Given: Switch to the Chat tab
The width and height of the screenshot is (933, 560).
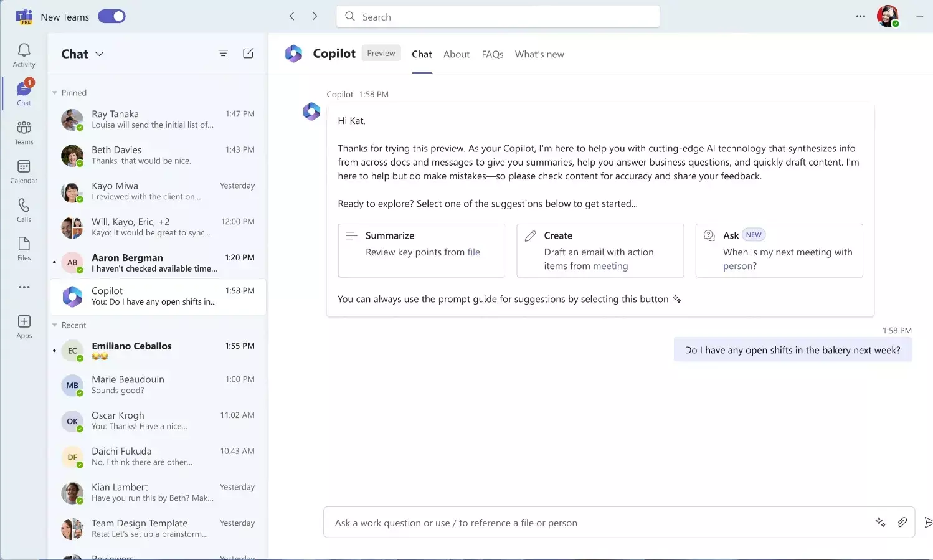Looking at the screenshot, I should [422, 54].
